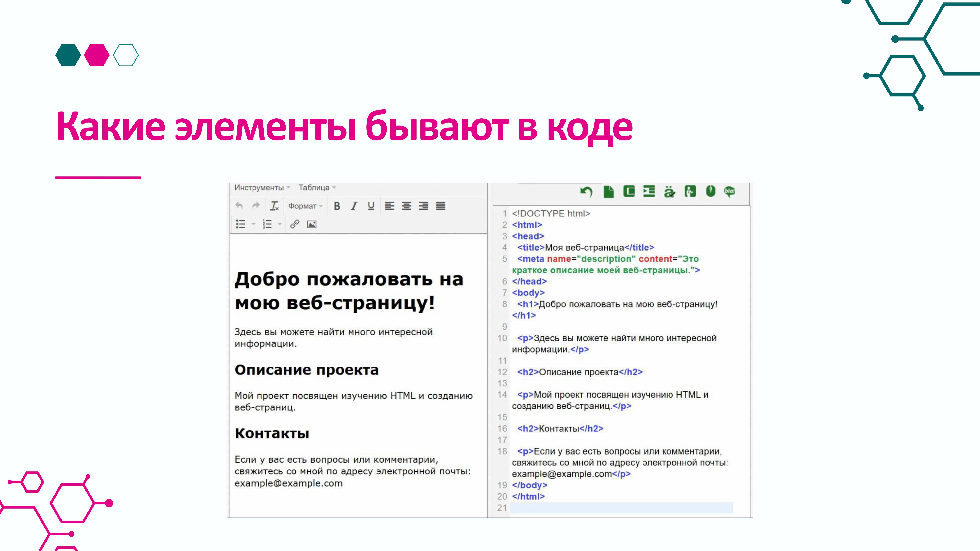Click the green indent code icon
980x551 pixels.
[649, 191]
